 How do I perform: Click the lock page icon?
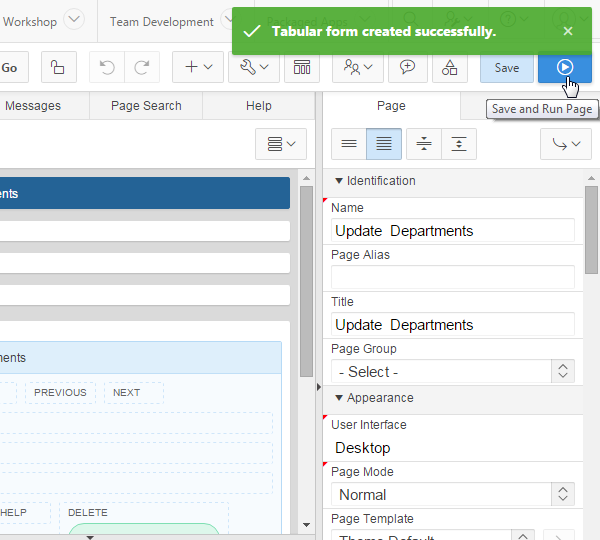pyautogui.click(x=59, y=67)
